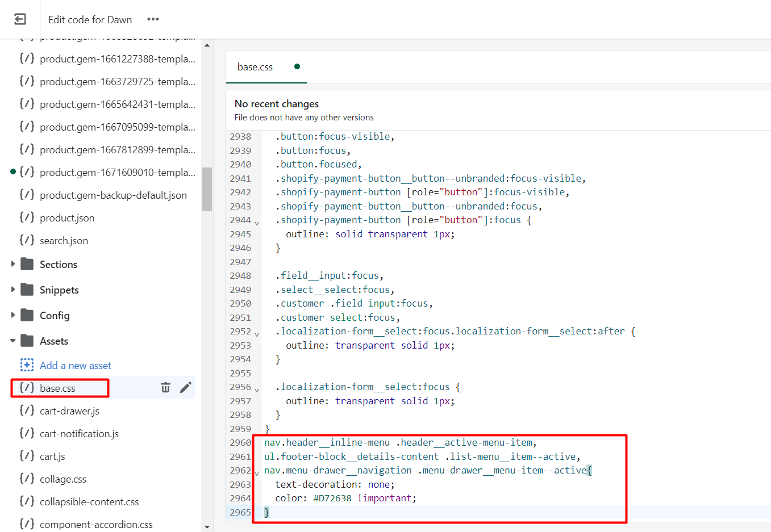Click the file icon beside collage.css
Image resolution: width=771 pixels, height=532 pixels.
click(27, 478)
